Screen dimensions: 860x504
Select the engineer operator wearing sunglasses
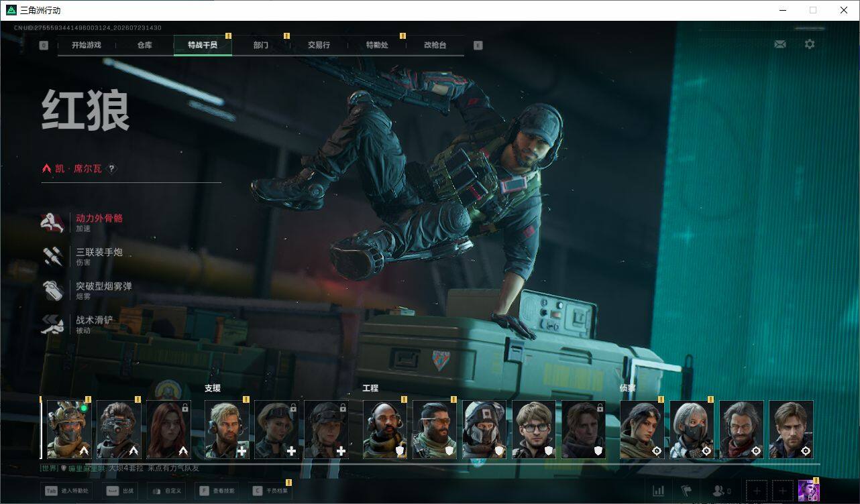click(435, 430)
